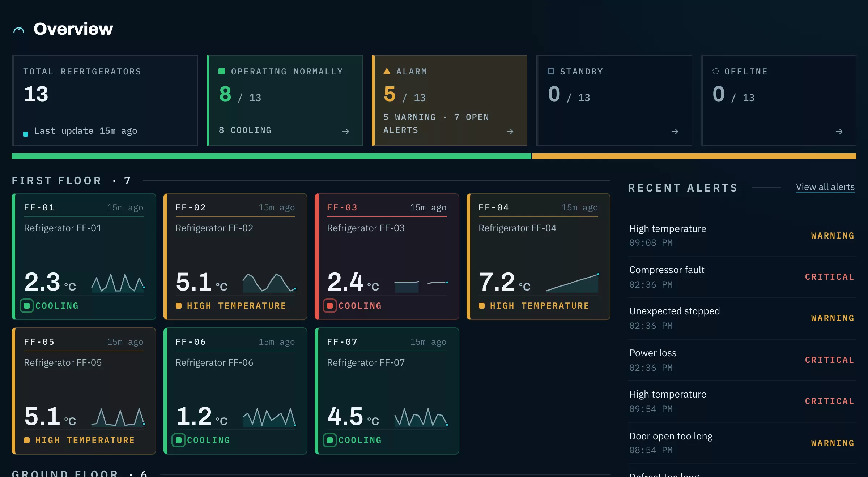The height and width of the screenshot is (477, 868).
Task: Click the Alarm warning triangle icon
Action: 387,71
